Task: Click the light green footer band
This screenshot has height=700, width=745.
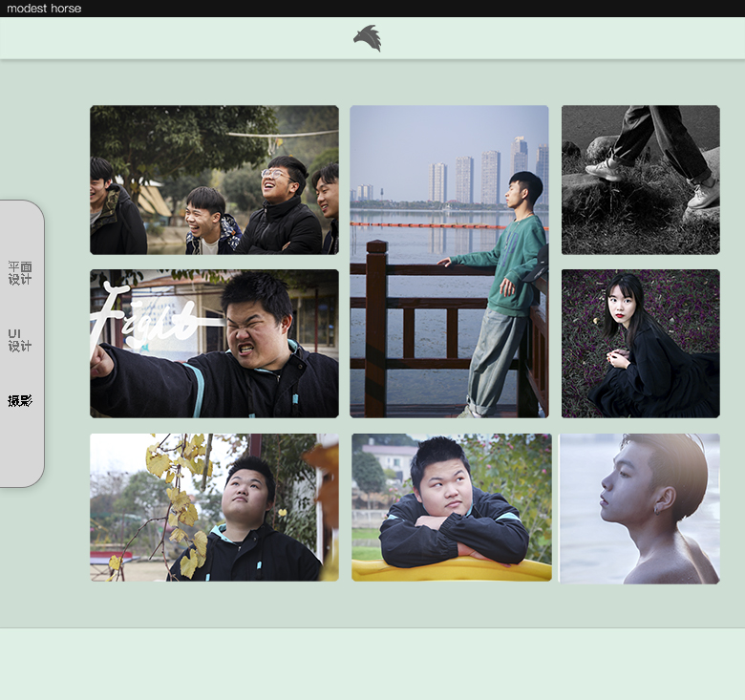Action: (372, 664)
